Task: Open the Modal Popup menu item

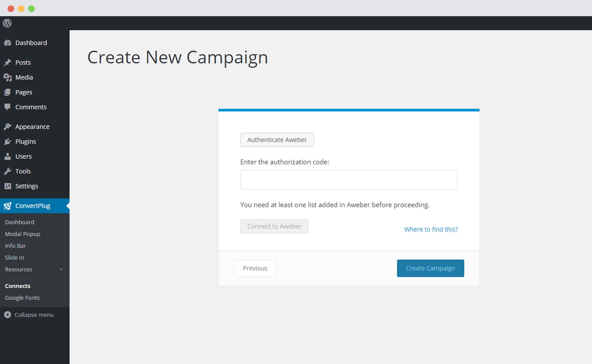Action: coord(22,233)
